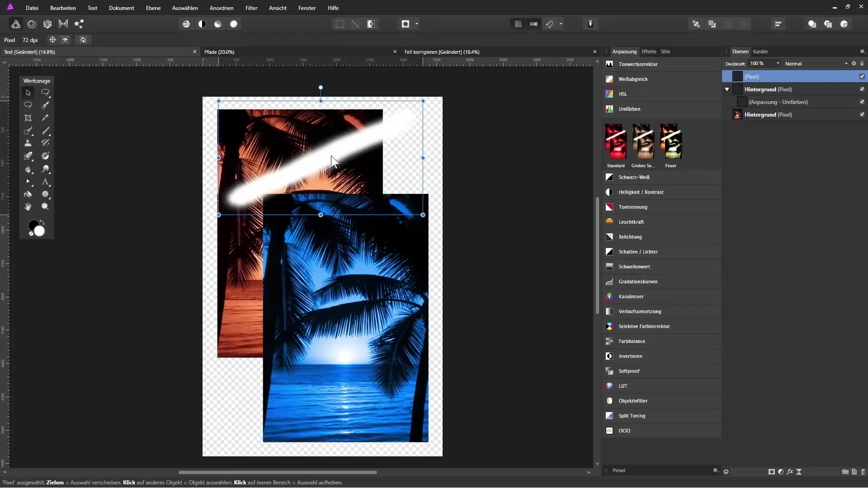This screenshot has width=868, height=488.
Task: Click the white secondary color swatch
Action: tap(40, 231)
